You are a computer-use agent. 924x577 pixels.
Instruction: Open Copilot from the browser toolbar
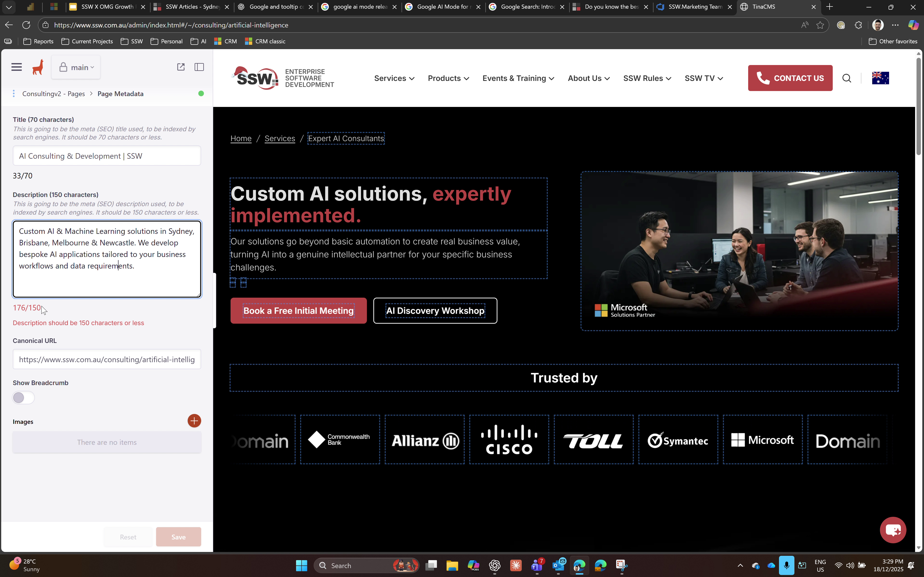point(914,25)
